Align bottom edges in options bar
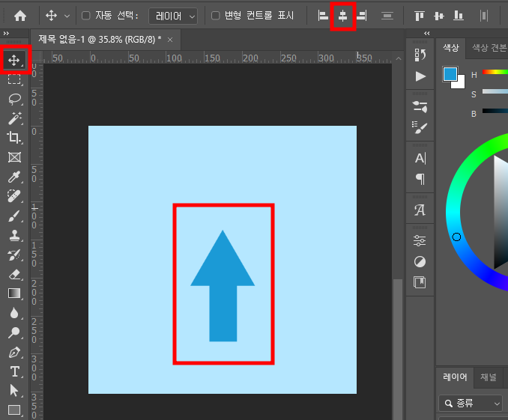The height and width of the screenshot is (420, 508). click(x=459, y=16)
